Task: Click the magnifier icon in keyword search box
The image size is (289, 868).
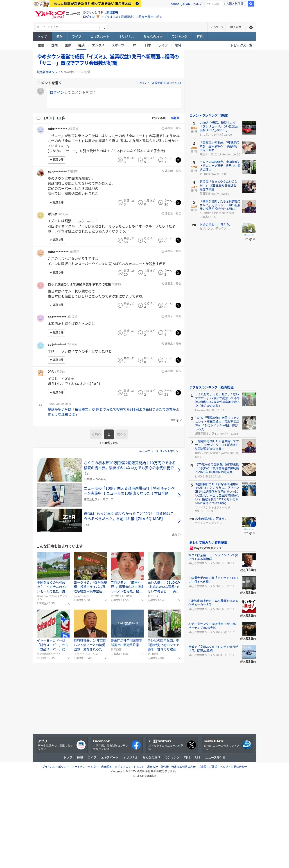Action: pyautogui.click(x=103, y=27)
